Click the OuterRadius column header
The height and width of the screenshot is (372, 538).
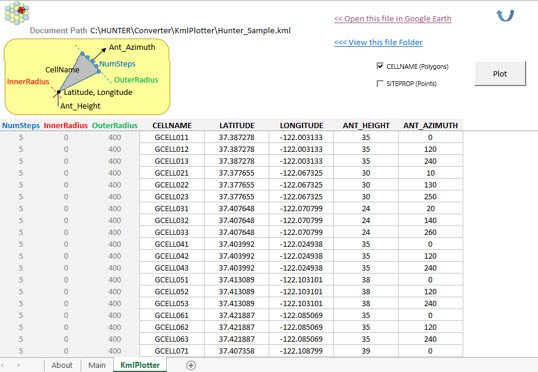click(x=115, y=126)
